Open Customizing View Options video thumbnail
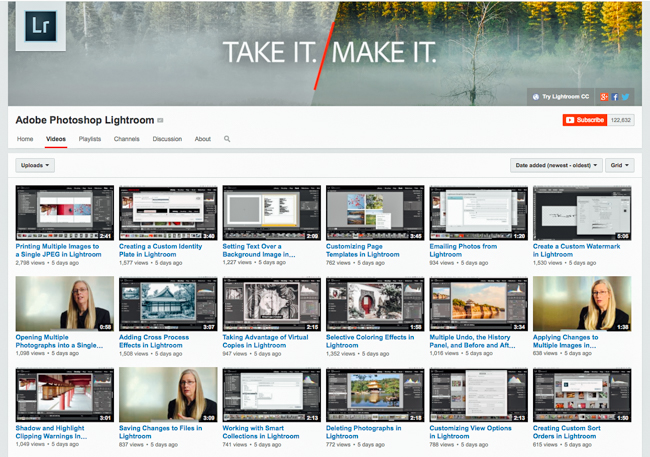The image size is (650, 457). click(x=478, y=394)
